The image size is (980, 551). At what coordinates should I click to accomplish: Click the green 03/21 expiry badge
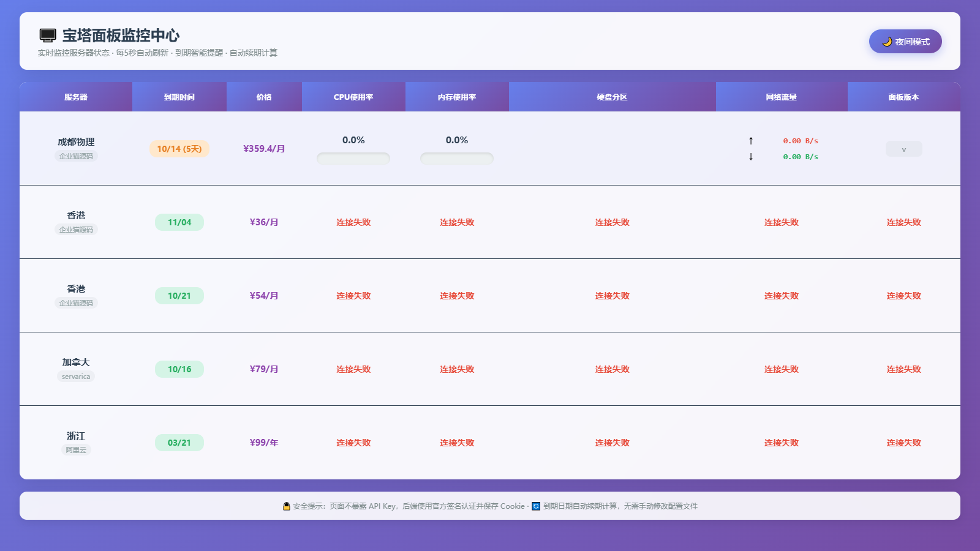pyautogui.click(x=179, y=443)
